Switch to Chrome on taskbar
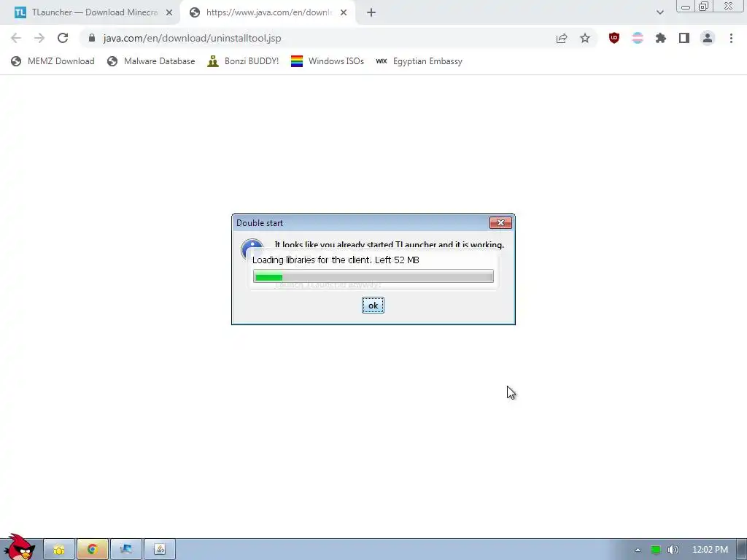The image size is (747, 560). click(x=93, y=550)
